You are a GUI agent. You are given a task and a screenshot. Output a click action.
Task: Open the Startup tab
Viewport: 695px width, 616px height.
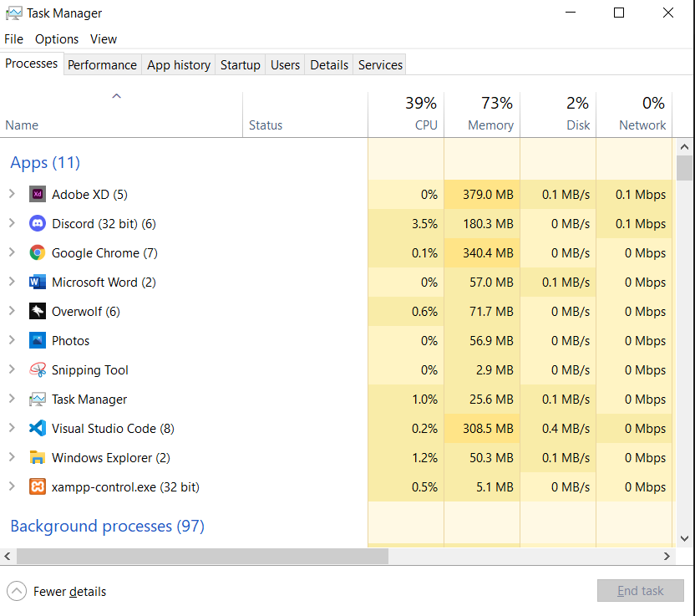pyautogui.click(x=240, y=65)
